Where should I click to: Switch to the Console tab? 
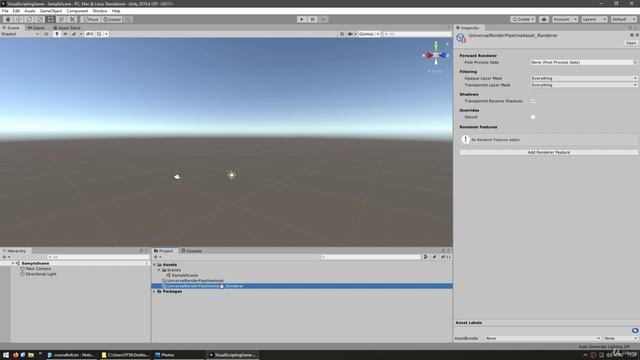coord(191,251)
